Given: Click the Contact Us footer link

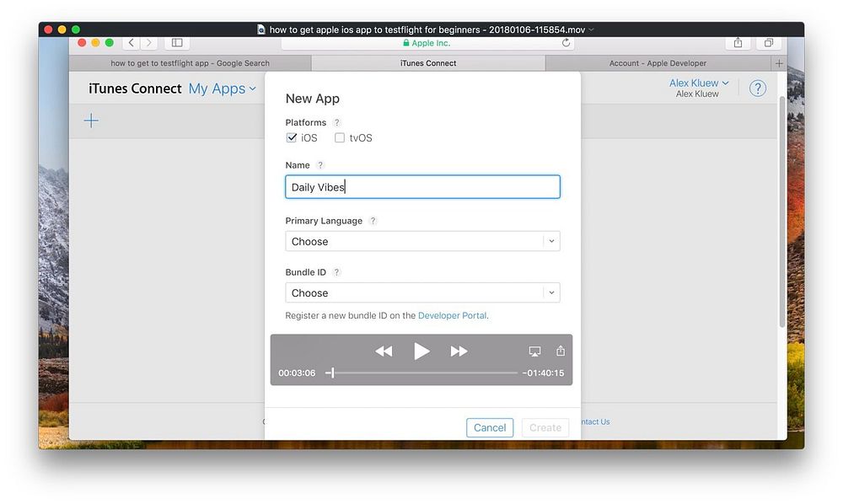Looking at the screenshot, I should 595,421.
